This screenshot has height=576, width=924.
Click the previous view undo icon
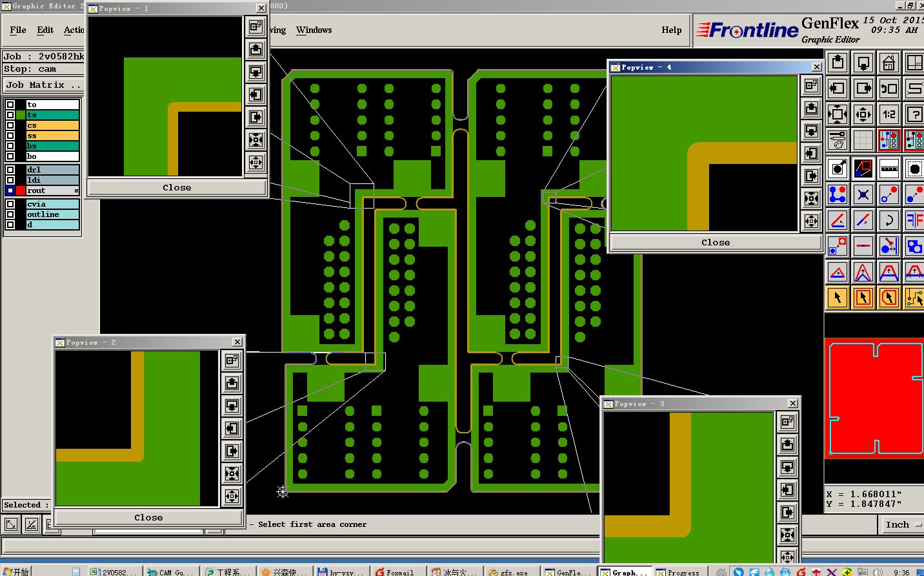click(889, 88)
